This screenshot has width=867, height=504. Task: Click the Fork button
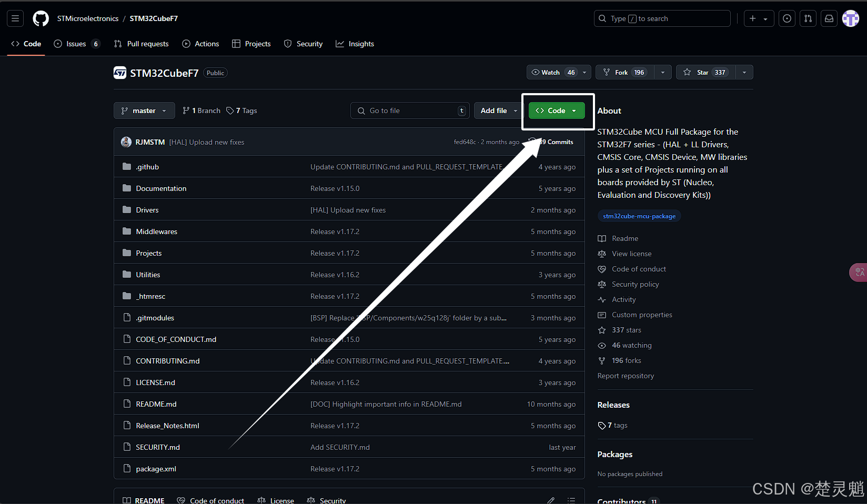(624, 72)
